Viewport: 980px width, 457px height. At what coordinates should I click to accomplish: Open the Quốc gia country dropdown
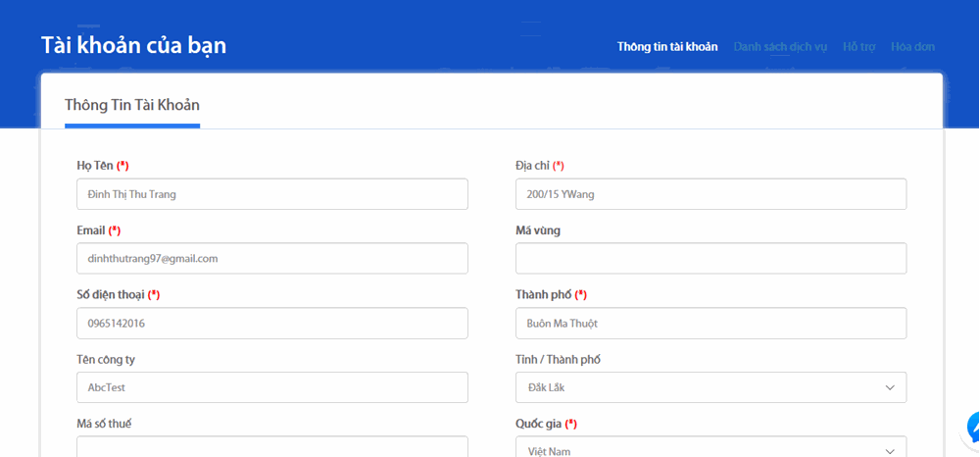tap(710, 449)
